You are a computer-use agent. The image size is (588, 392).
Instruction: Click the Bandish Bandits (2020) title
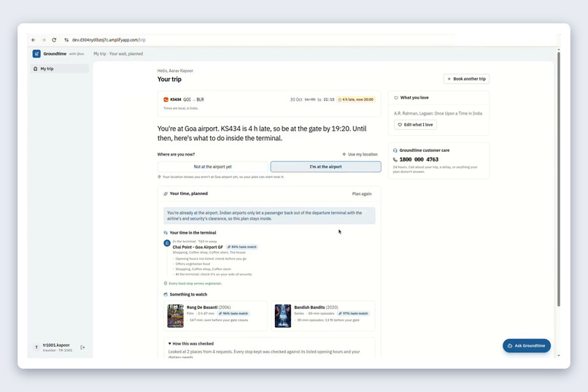click(x=316, y=307)
